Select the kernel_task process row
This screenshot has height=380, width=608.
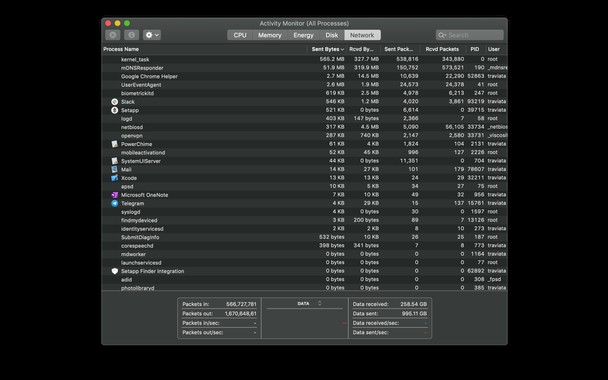304,59
